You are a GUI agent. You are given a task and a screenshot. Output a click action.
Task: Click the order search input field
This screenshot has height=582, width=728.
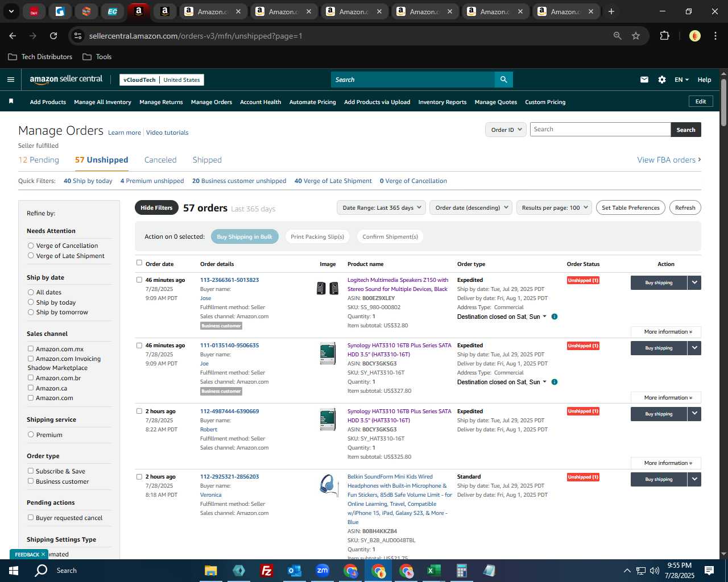pyautogui.click(x=600, y=130)
